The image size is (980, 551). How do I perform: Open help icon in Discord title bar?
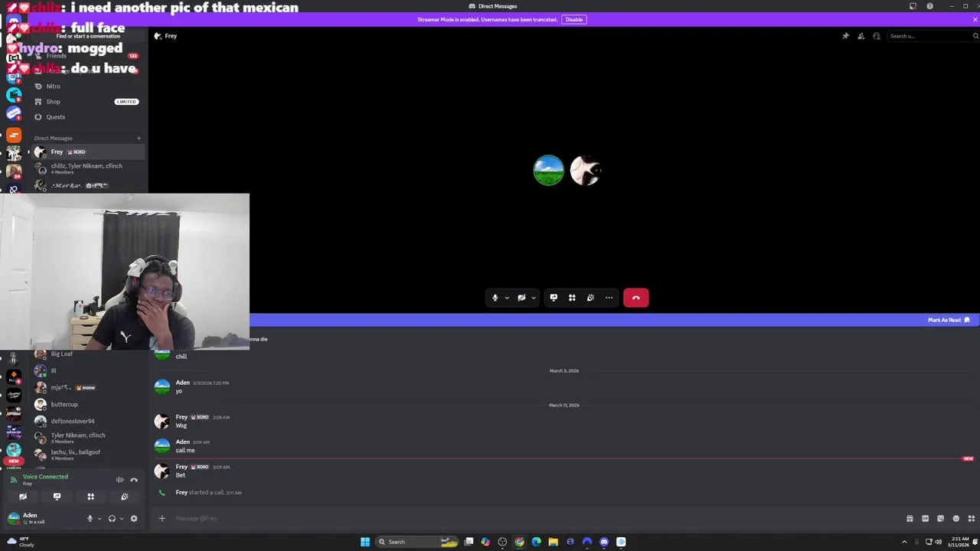pyautogui.click(x=929, y=6)
